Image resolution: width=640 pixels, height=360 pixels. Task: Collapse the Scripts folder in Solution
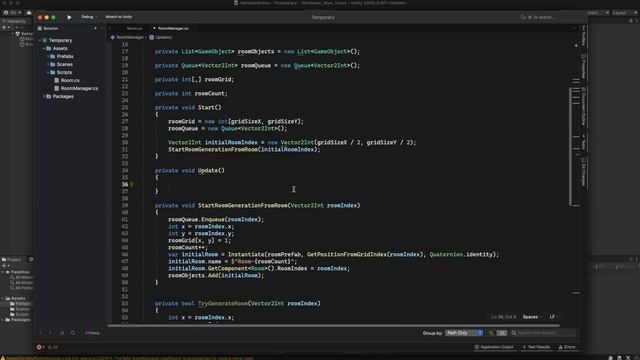tap(48, 72)
